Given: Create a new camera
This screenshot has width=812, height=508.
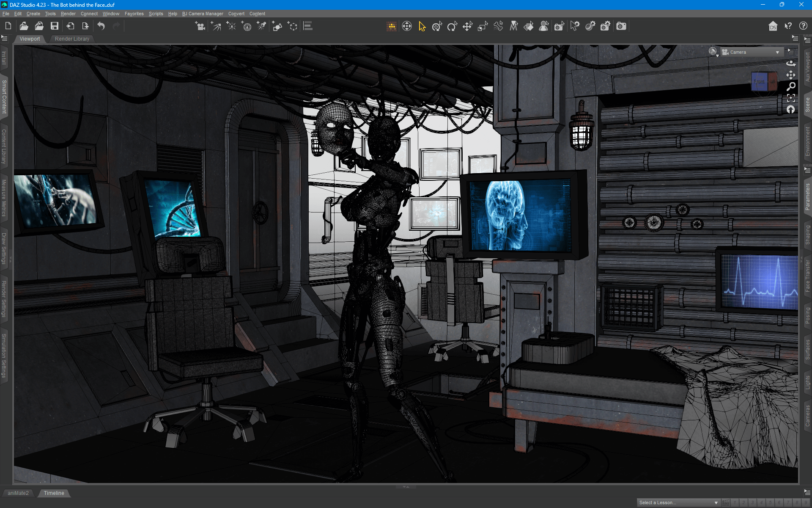Looking at the screenshot, I should (200, 26).
